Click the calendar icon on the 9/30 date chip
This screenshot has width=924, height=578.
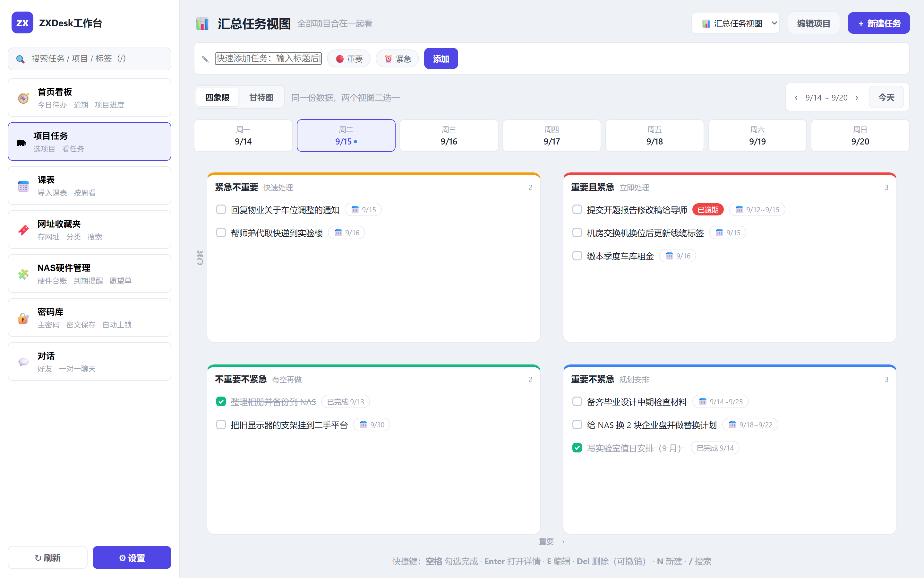coord(363,425)
